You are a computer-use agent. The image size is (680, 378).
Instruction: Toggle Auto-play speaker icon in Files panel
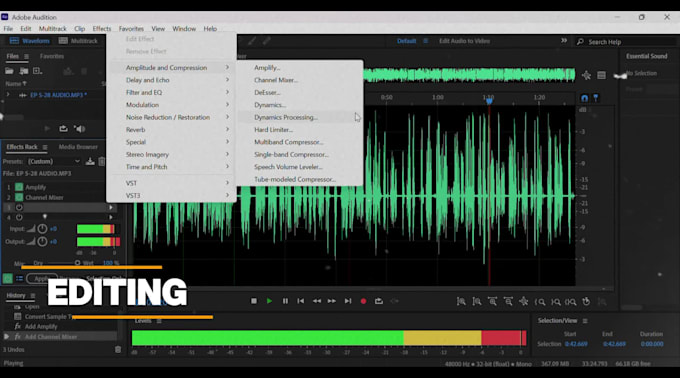click(79, 129)
